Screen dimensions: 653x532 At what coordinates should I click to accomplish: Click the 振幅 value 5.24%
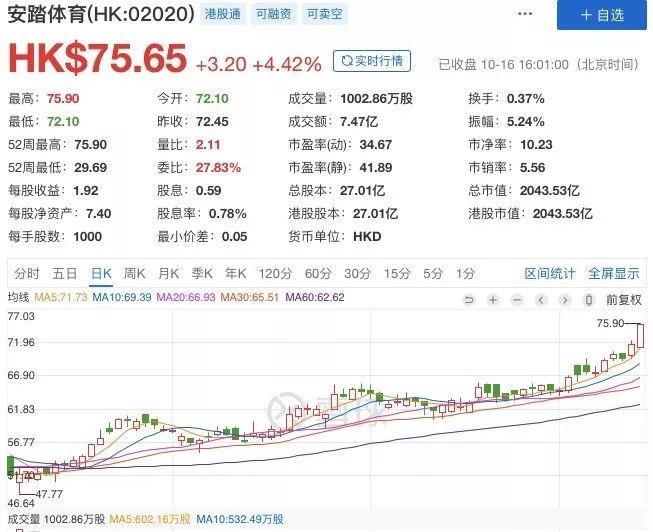(526, 122)
